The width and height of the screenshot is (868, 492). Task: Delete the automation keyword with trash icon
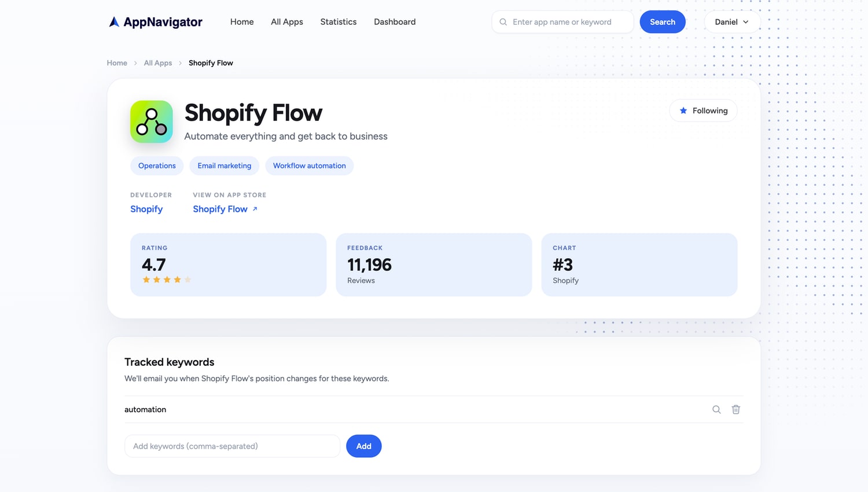coord(736,409)
